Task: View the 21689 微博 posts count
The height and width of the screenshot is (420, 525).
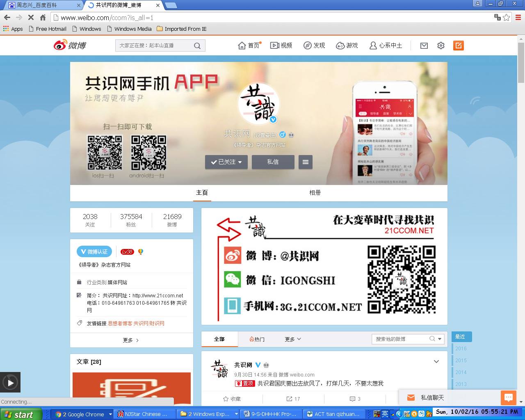Action: coord(172,220)
